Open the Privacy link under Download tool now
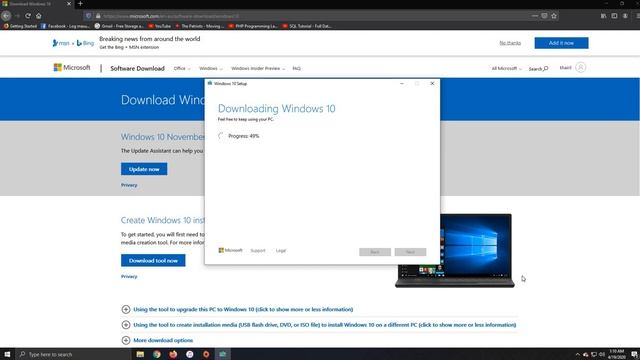This screenshot has width=640, height=360. 129,276
